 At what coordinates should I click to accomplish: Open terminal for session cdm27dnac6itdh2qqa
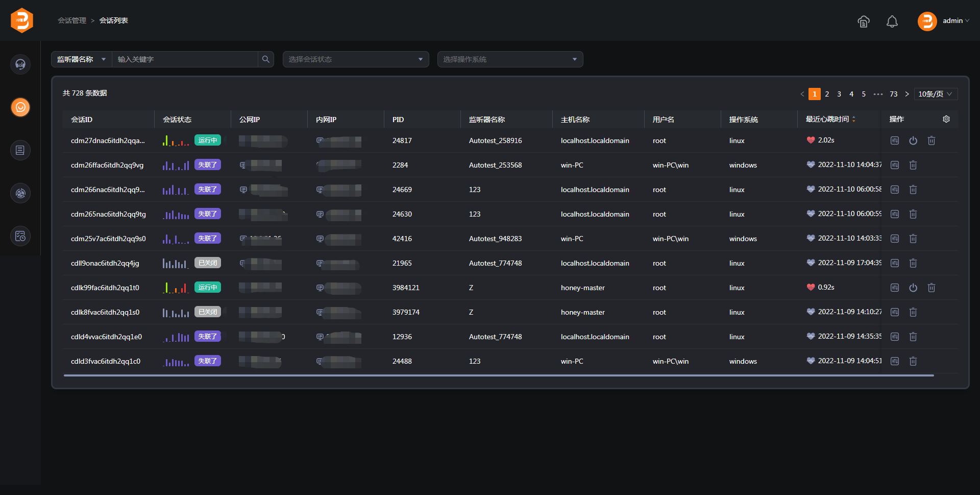pyautogui.click(x=895, y=140)
